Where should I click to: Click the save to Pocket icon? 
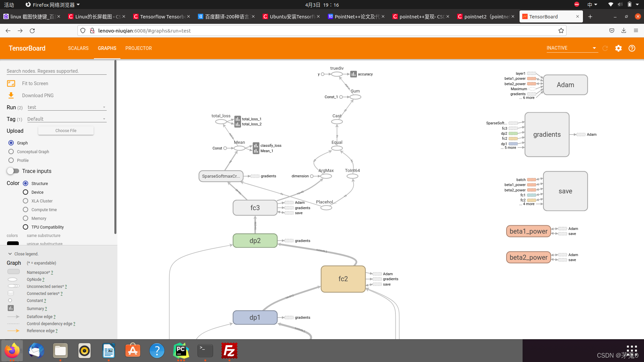pos(612,31)
